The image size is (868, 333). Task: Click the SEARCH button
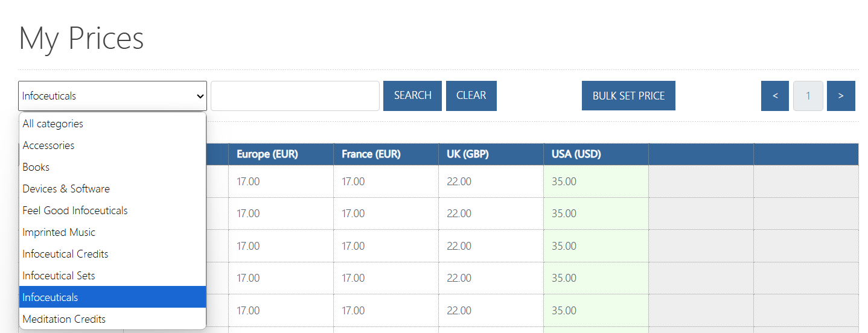pyautogui.click(x=412, y=96)
